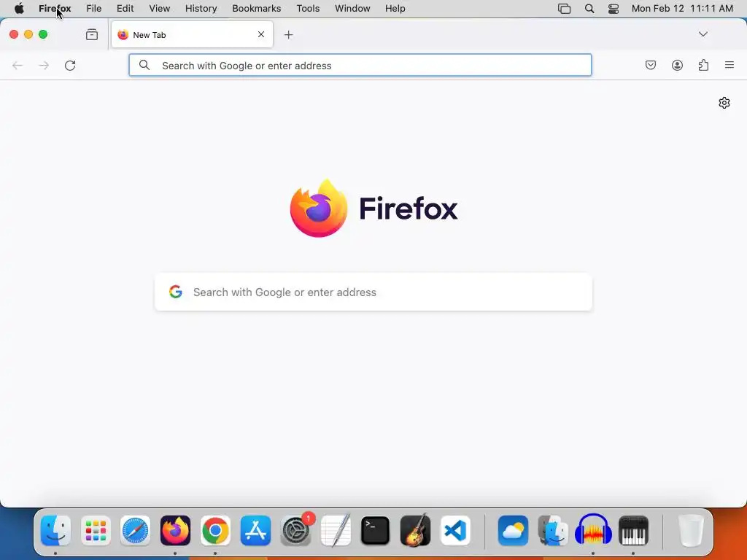Click the Spotlight search icon in menu bar
Screen dimensions: 747x560
click(x=589, y=9)
